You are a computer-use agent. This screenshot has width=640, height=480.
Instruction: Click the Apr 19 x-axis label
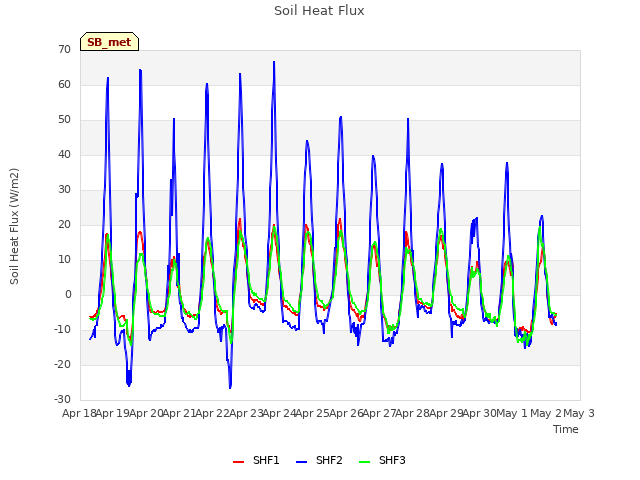[113, 413]
